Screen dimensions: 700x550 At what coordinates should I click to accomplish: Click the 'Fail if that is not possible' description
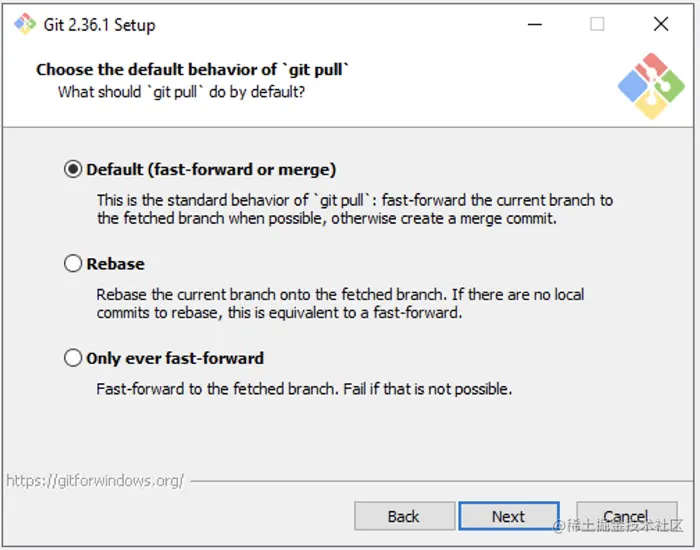[x=304, y=388]
